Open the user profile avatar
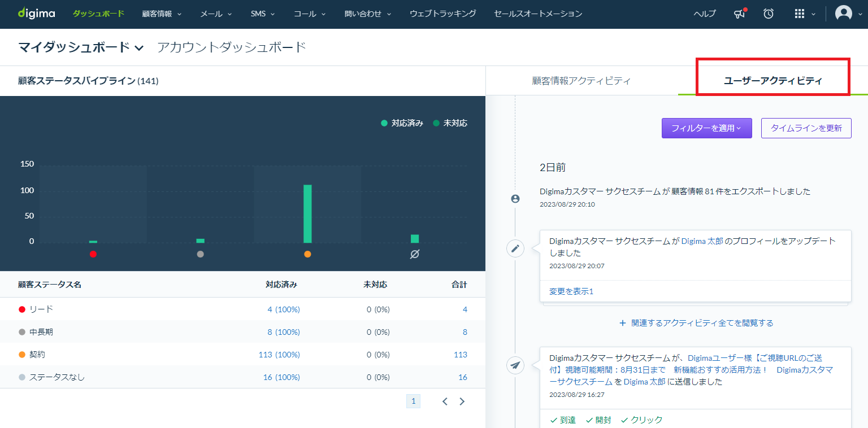The image size is (868, 428). 843,14
